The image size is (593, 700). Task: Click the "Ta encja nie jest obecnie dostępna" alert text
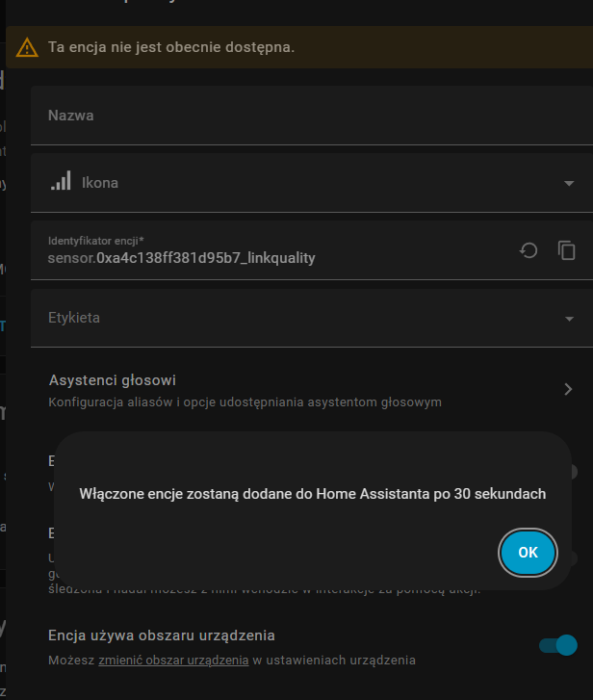pyautogui.click(x=171, y=46)
